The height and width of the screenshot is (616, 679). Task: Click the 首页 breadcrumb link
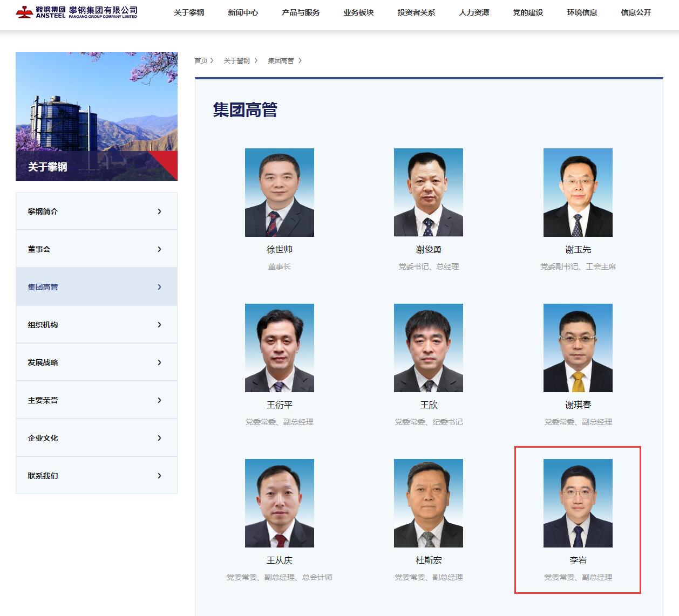[201, 61]
